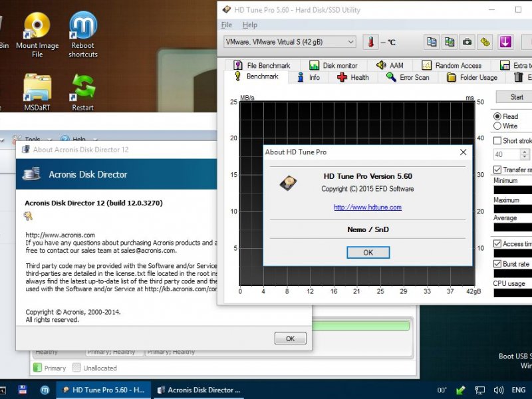Click the 00° temperature tray indicator

click(x=442, y=390)
